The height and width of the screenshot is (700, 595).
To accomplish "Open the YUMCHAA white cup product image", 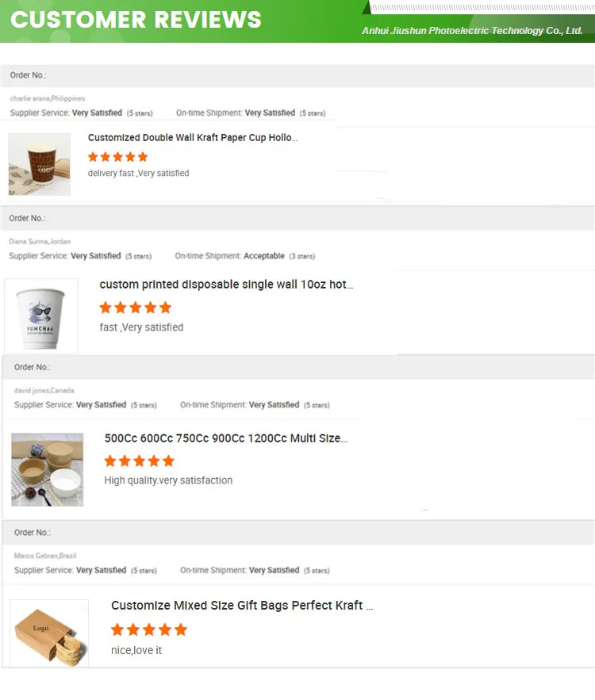I will (41, 316).
